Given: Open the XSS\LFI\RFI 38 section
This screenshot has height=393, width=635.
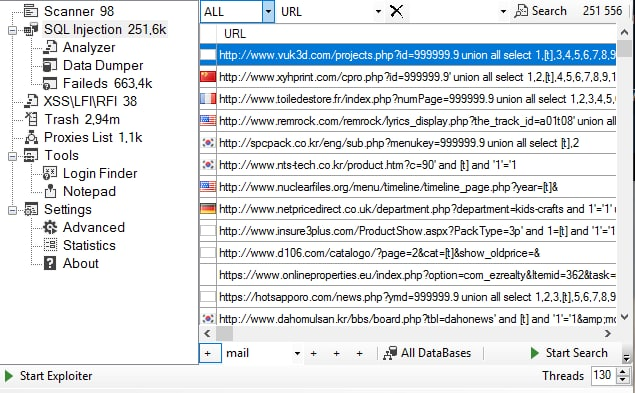Looking at the screenshot, I should [90, 101].
